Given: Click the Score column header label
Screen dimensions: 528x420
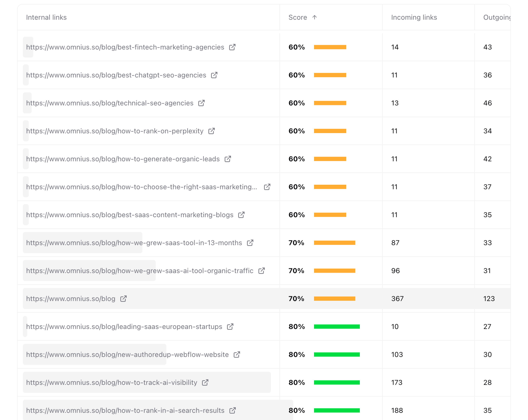Looking at the screenshot, I should pyautogui.click(x=298, y=17).
